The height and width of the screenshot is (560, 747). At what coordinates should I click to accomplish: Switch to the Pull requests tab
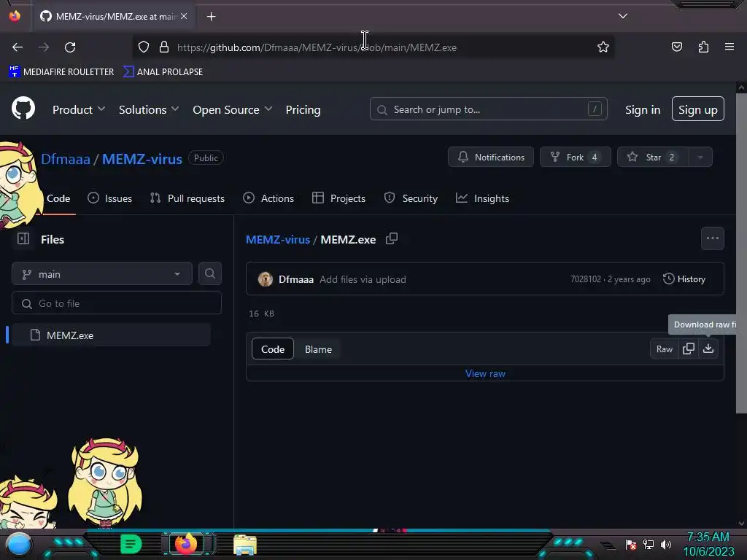click(x=187, y=198)
